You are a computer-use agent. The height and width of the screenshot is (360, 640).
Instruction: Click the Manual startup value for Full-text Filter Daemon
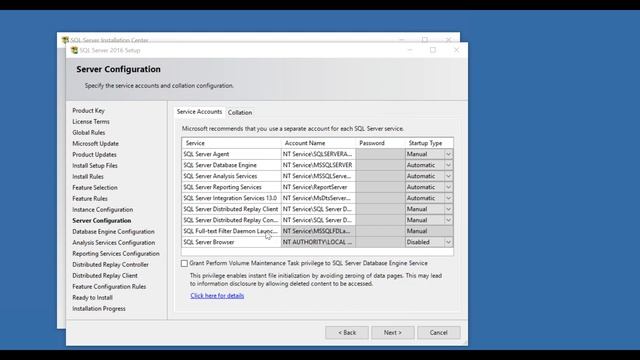click(x=429, y=231)
